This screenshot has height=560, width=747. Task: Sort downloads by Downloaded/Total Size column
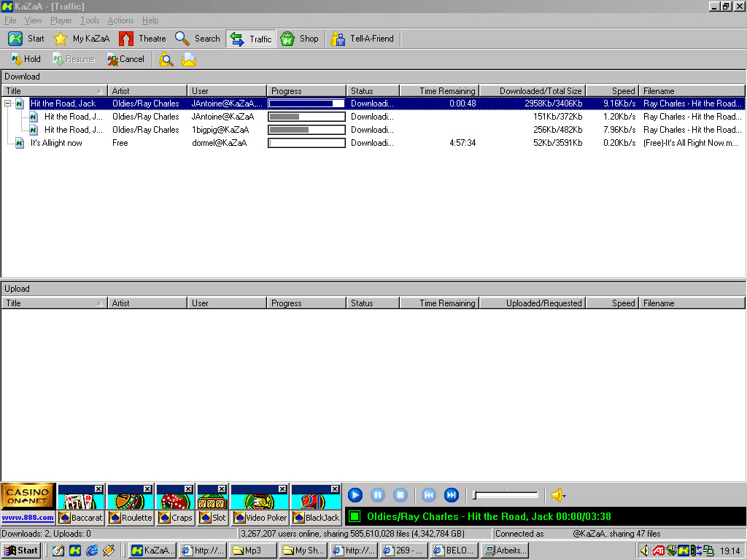(533, 91)
